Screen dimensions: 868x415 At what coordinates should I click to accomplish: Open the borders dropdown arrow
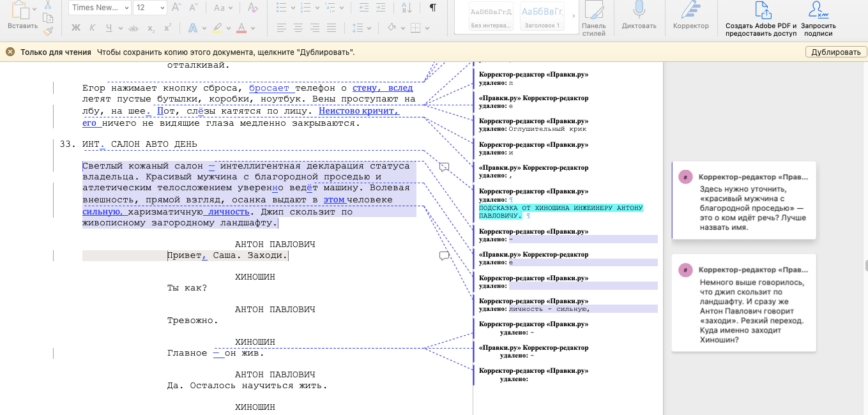426,27
